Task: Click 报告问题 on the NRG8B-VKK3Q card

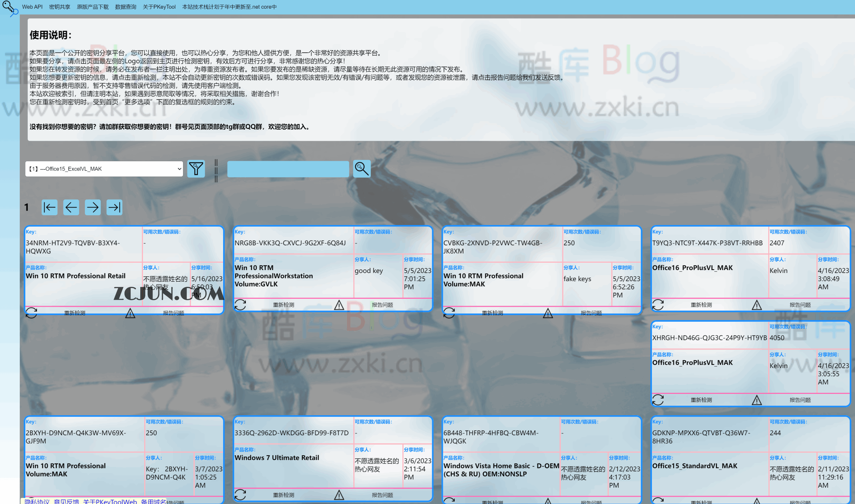Action: [382, 305]
